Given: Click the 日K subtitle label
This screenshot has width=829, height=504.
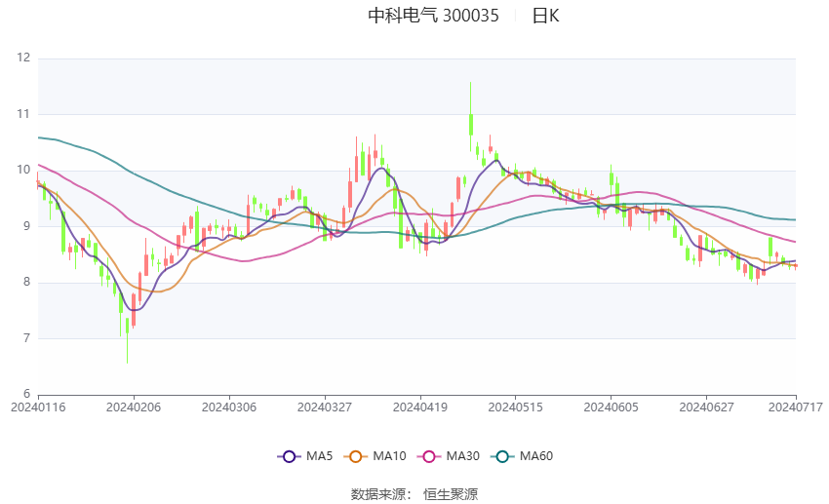Looking at the screenshot, I should click(545, 16).
